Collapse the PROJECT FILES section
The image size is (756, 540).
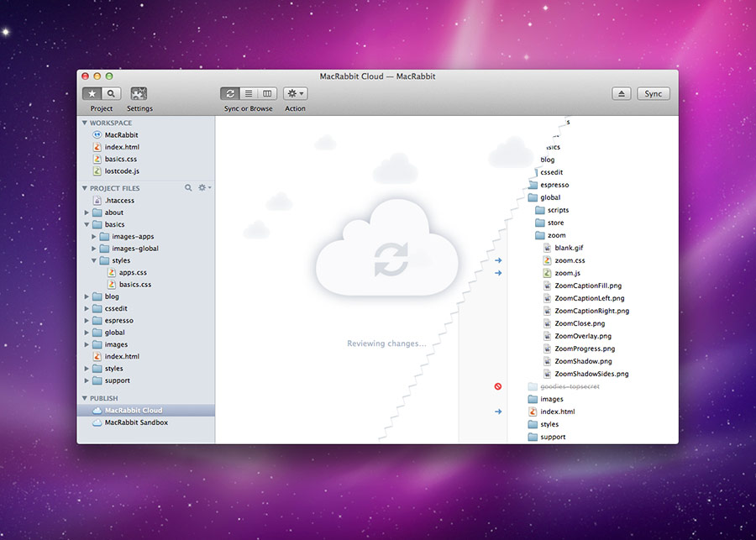click(85, 188)
